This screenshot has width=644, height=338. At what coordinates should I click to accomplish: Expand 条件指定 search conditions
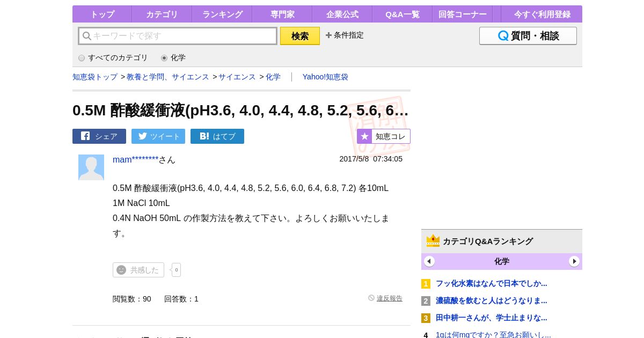pyautogui.click(x=345, y=35)
